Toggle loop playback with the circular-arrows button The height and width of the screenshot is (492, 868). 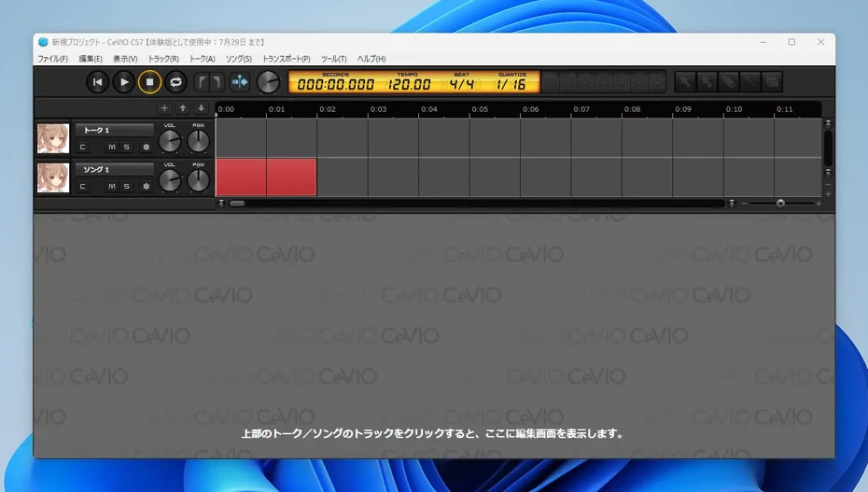point(175,82)
